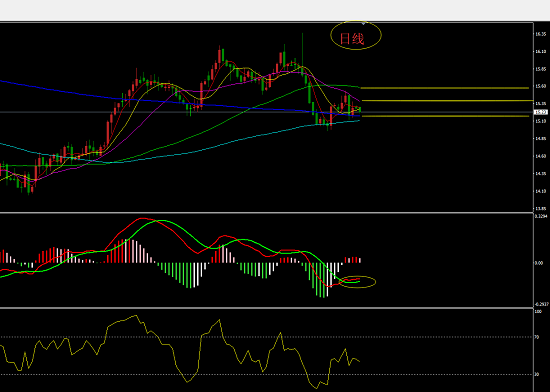The width and height of the screenshot is (550, 392).
Task: Click the 14.10 price axis label
Action: pos(541,191)
